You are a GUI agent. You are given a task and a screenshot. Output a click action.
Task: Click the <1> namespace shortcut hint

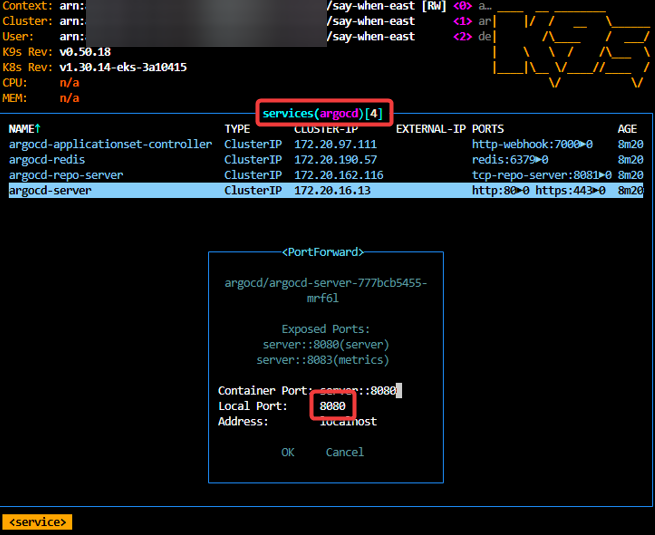(x=462, y=21)
